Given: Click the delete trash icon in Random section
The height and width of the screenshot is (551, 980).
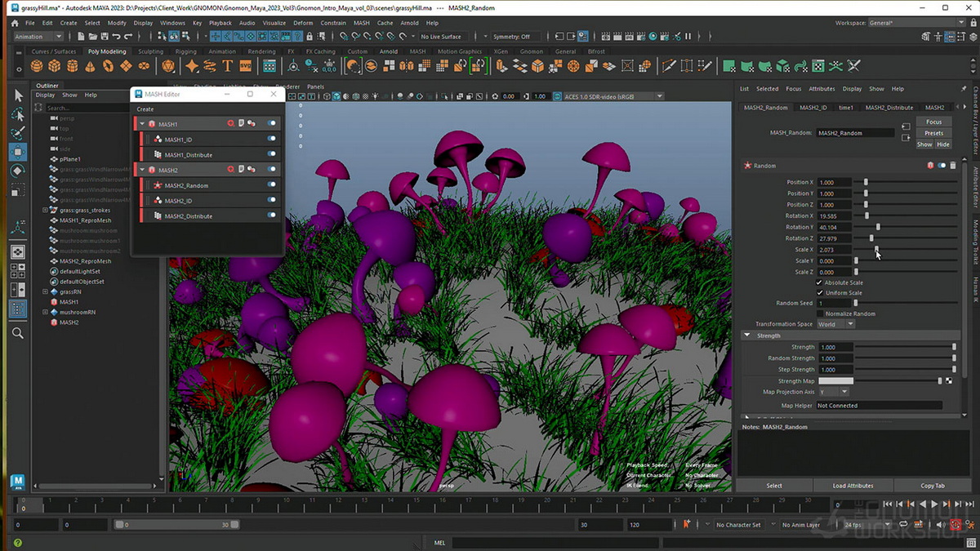Looking at the screenshot, I should [952, 166].
